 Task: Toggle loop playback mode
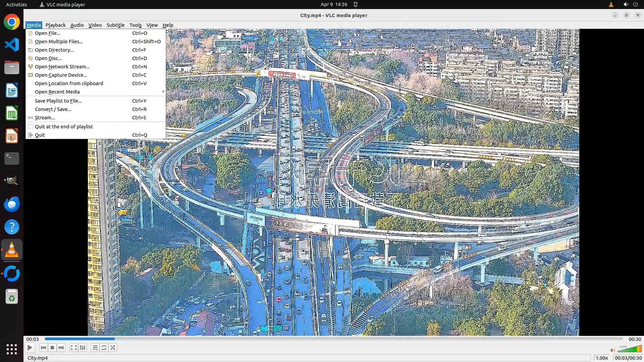coord(104,348)
